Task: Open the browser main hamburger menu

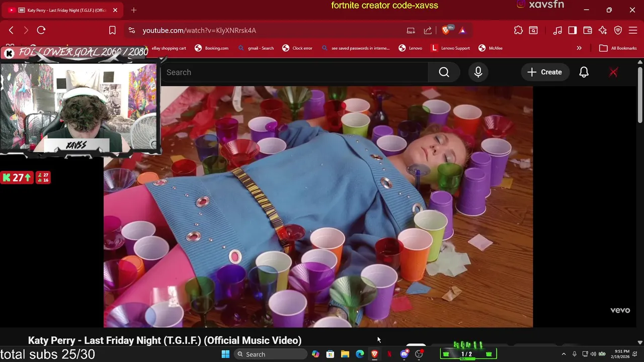Action: tap(633, 30)
